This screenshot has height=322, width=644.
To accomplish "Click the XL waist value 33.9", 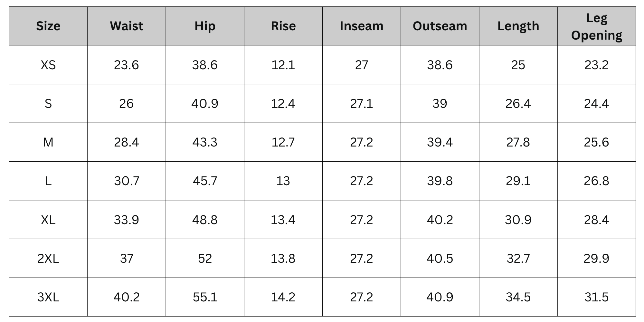I will pos(127,220).
